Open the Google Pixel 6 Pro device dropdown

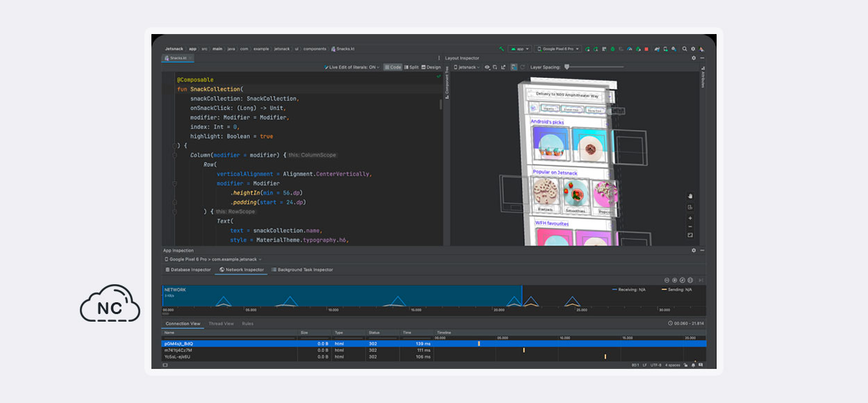coord(558,49)
